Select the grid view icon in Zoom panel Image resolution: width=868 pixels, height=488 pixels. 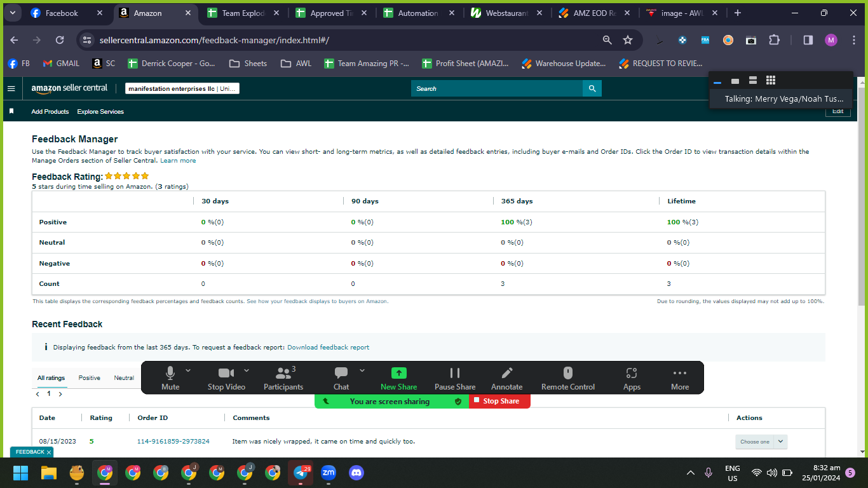point(771,80)
